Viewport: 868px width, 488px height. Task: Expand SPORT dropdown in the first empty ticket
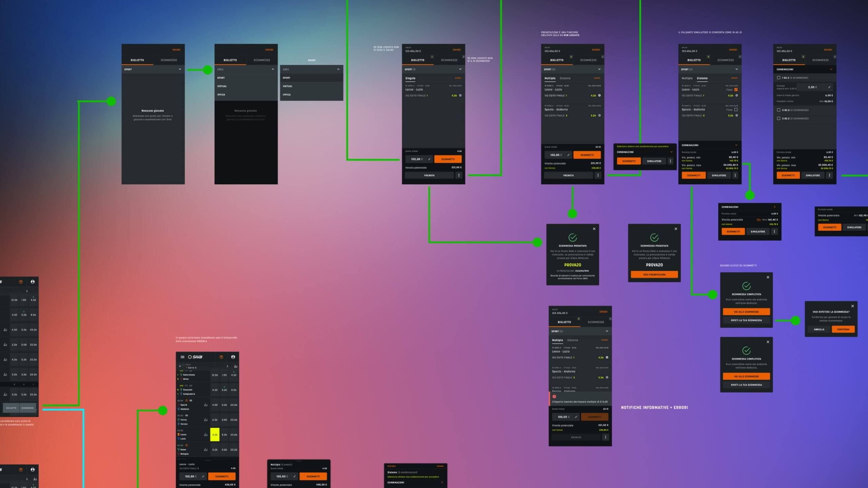pyautogui.click(x=180, y=69)
